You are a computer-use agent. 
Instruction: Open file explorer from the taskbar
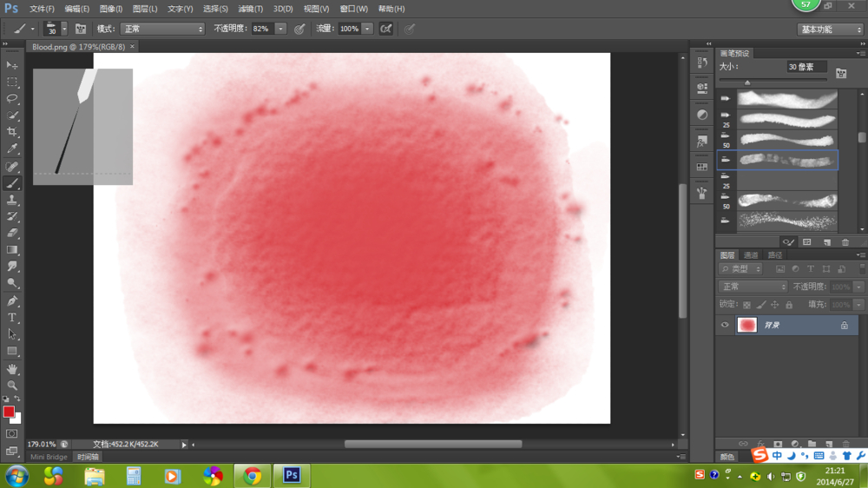[95, 476]
